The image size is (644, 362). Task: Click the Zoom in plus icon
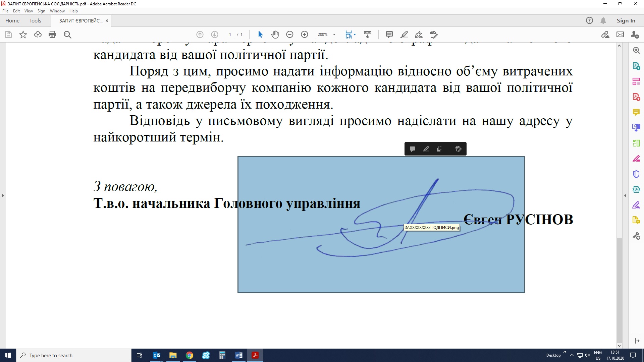click(305, 35)
